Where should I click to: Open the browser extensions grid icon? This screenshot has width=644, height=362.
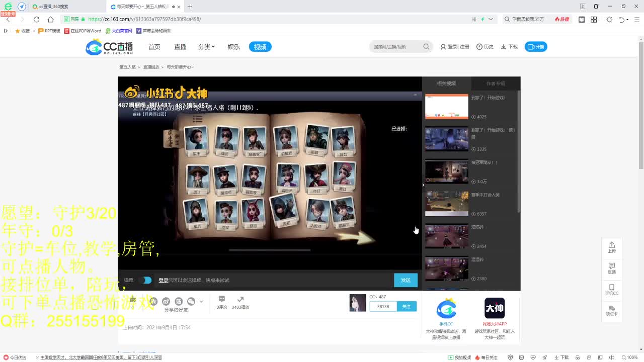pos(594,19)
